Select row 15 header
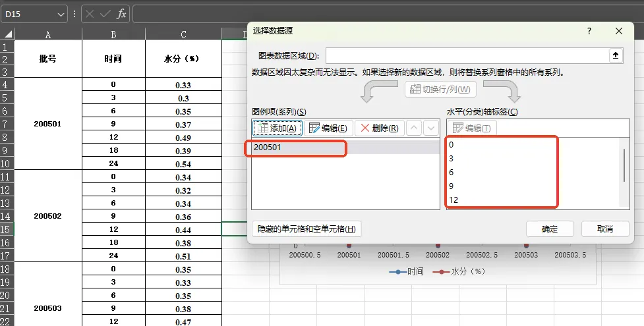Image resolution: width=644 pixels, height=326 pixels. (7, 229)
